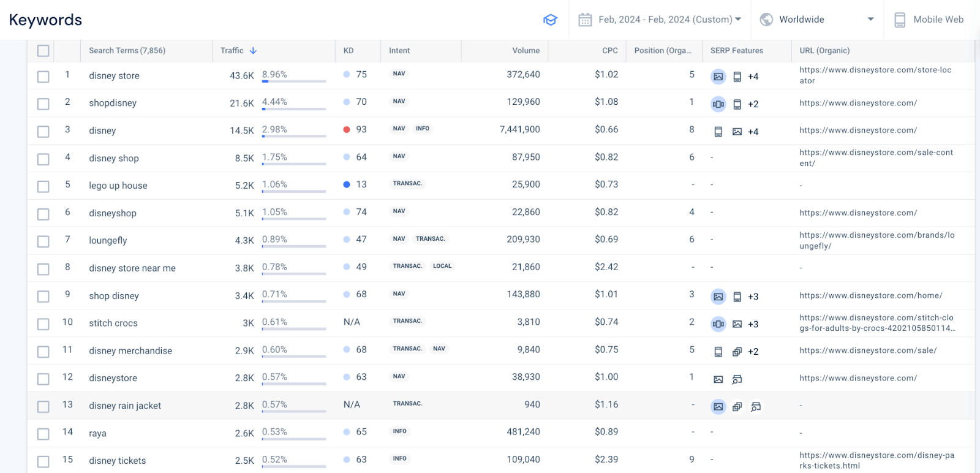This screenshot has width=980, height=473.
Task: Click the Mobile Web device icon
Action: [900, 20]
